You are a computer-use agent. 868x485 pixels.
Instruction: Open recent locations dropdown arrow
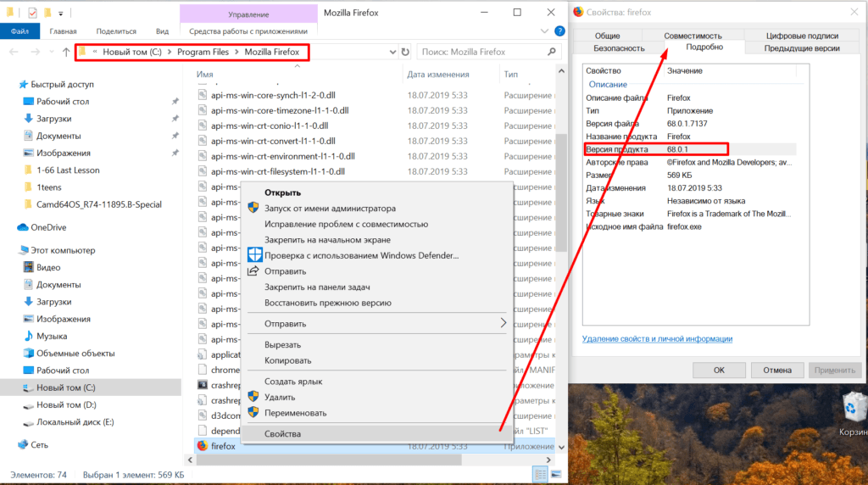click(x=52, y=52)
